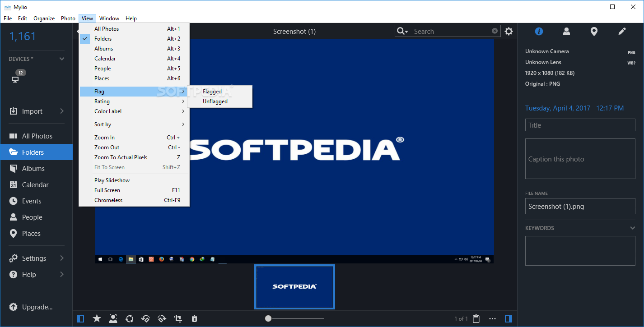644x327 pixels.
Task: Open the Organize menu
Action: 44,18
